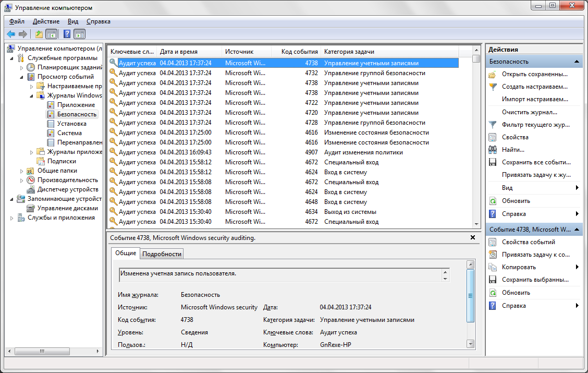The image size is (588, 373).
Task: Open the Действие menu
Action: [x=46, y=21]
